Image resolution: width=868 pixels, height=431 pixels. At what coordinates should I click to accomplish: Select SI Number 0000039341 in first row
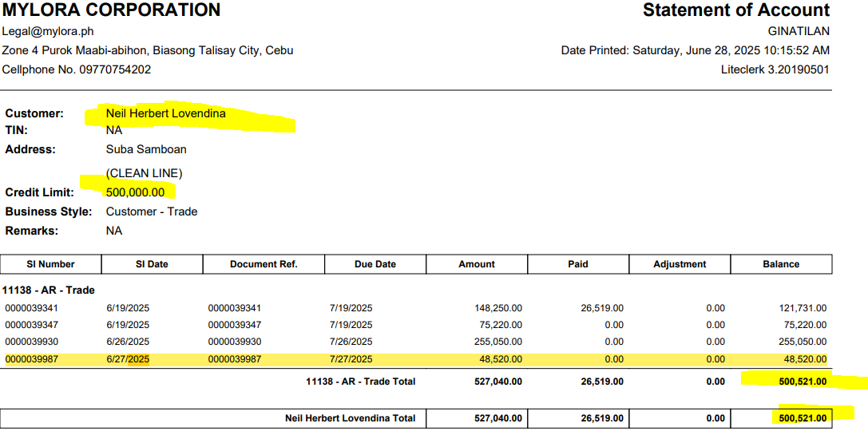click(32, 308)
